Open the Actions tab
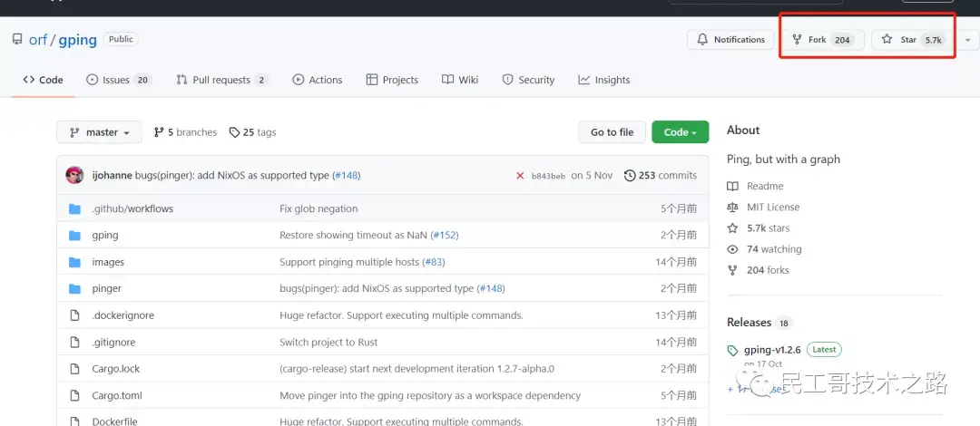This screenshot has height=426, width=980. point(318,80)
